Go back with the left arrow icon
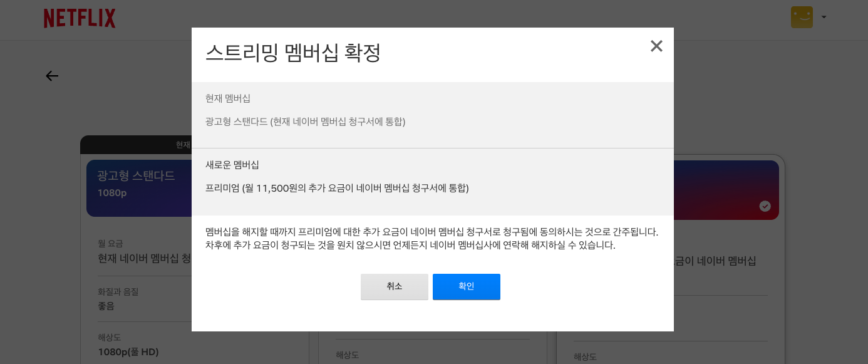 [x=52, y=76]
